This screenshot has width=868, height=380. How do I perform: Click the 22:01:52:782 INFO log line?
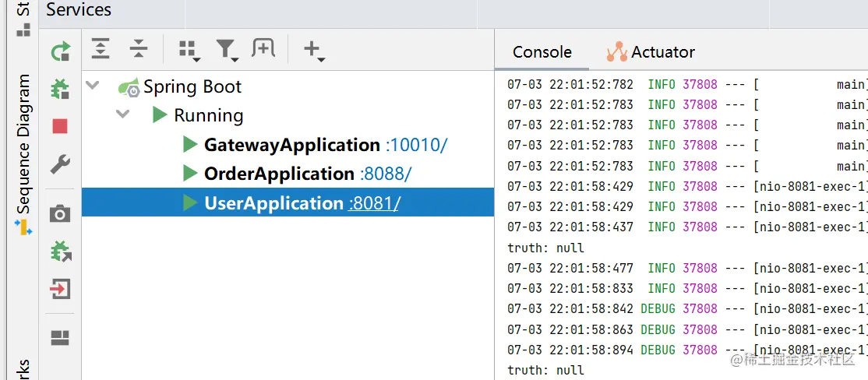[x=686, y=85]
